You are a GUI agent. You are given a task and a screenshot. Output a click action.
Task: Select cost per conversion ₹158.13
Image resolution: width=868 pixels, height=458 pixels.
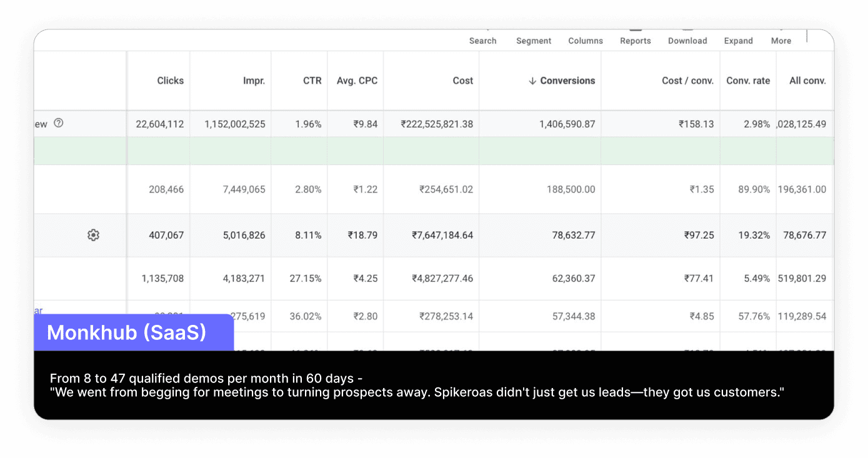(696, 124)
